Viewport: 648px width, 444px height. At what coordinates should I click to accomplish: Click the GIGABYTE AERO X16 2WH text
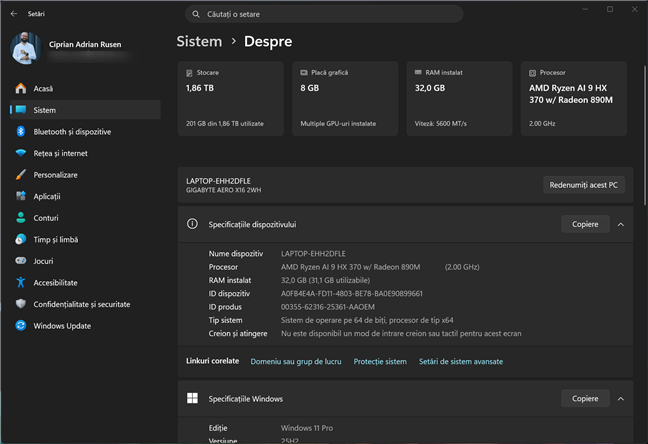(224, 190)
